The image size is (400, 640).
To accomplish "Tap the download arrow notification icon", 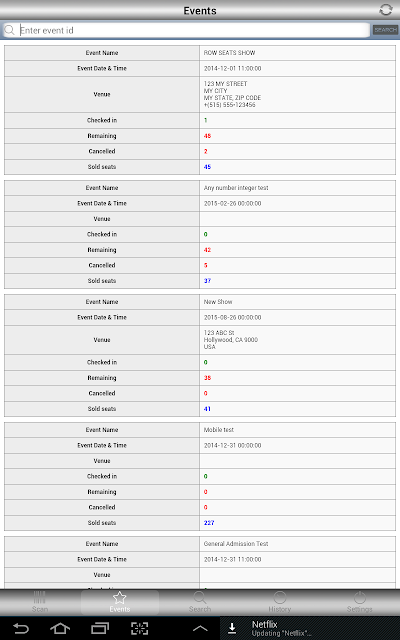I will (232, 628).
